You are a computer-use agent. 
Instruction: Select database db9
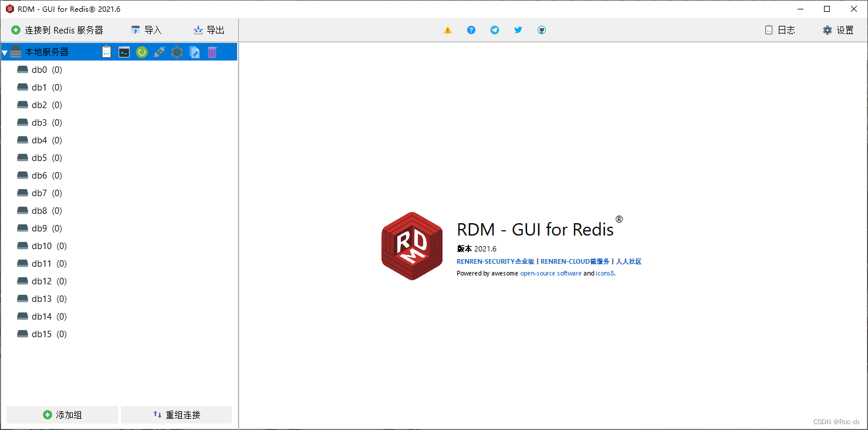pos(119,229)
